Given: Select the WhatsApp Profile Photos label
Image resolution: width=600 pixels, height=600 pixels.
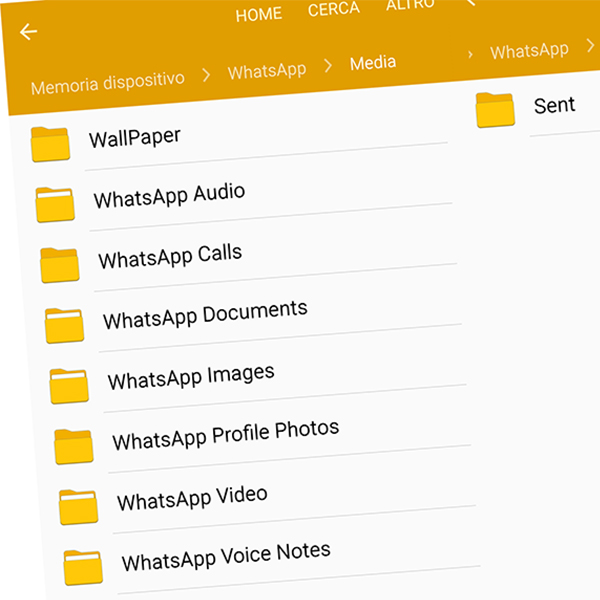Looking at the screenshot, I should click(x=226, y=435).
